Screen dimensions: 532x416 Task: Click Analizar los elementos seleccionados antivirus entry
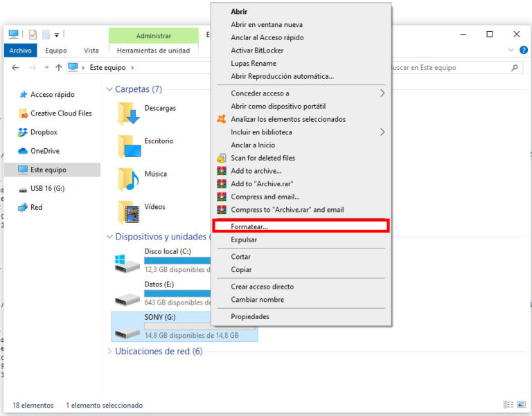click(x=287, y=119)
